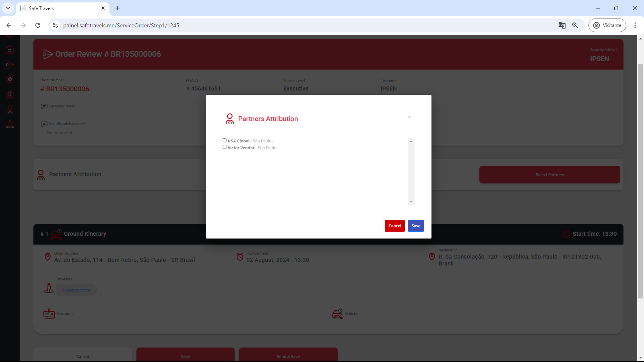Viewport: 644px width, 362px height.
Task: Open the dashboard home icon in sidebar
Action: 10,50
